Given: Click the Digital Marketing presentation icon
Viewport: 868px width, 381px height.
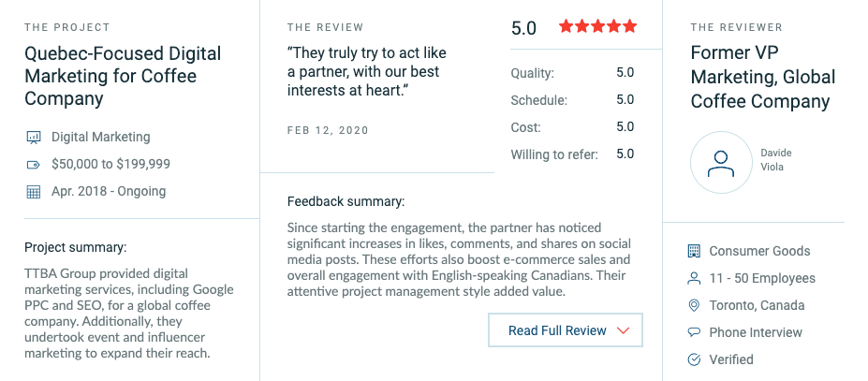Looking at the screenshot, I should 34,138.
